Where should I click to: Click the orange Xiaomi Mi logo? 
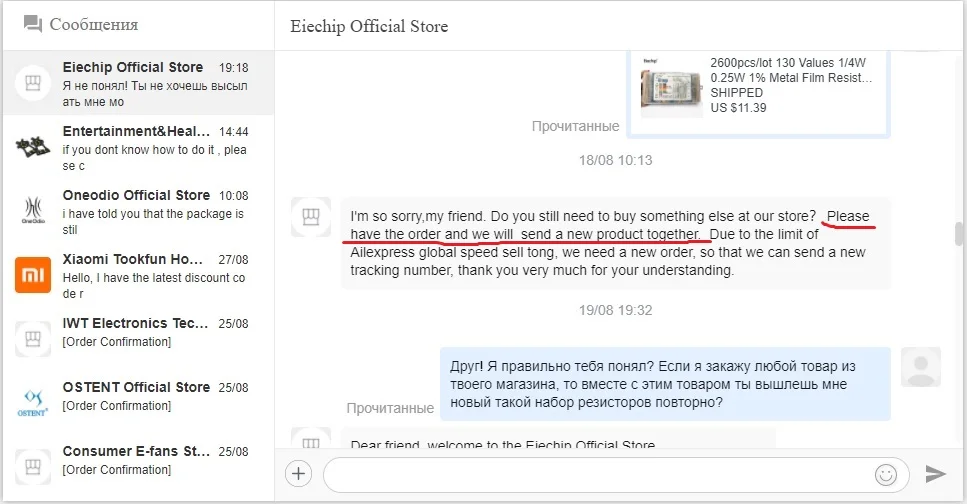pos(33,275)
